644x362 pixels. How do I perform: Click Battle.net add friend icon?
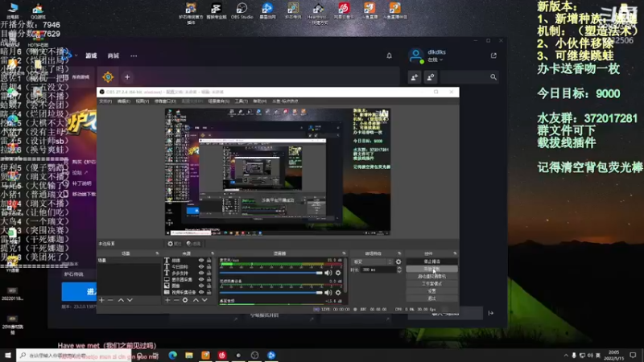pos(414,77)
